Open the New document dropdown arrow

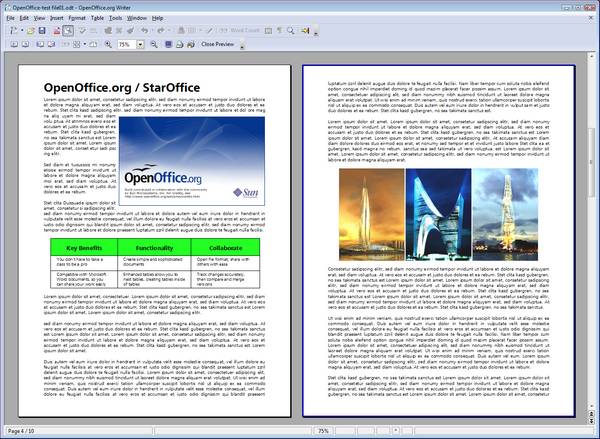tap(22, 31)
